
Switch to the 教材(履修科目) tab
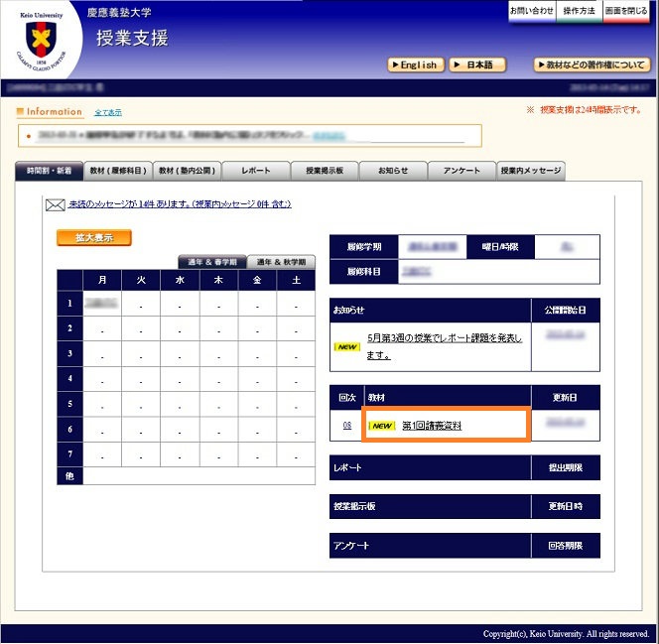coord(118,171)
